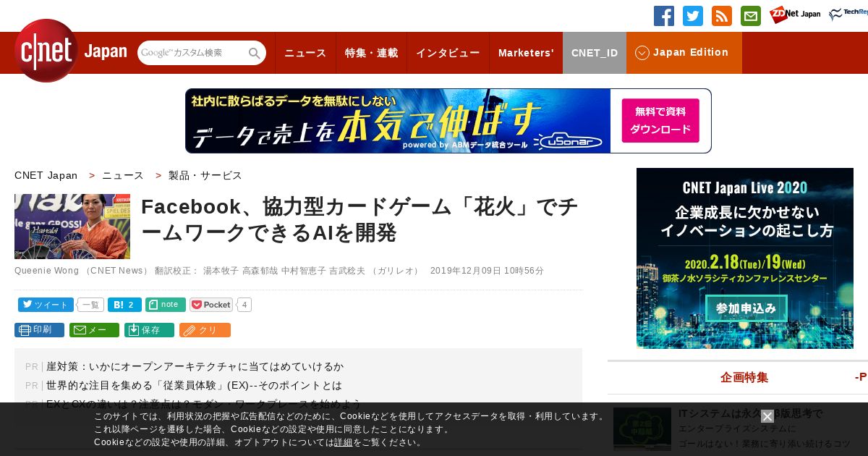Click the CNET Japan logo
The width and height of the screenshot is (868, 456).
tap(70, 51)
